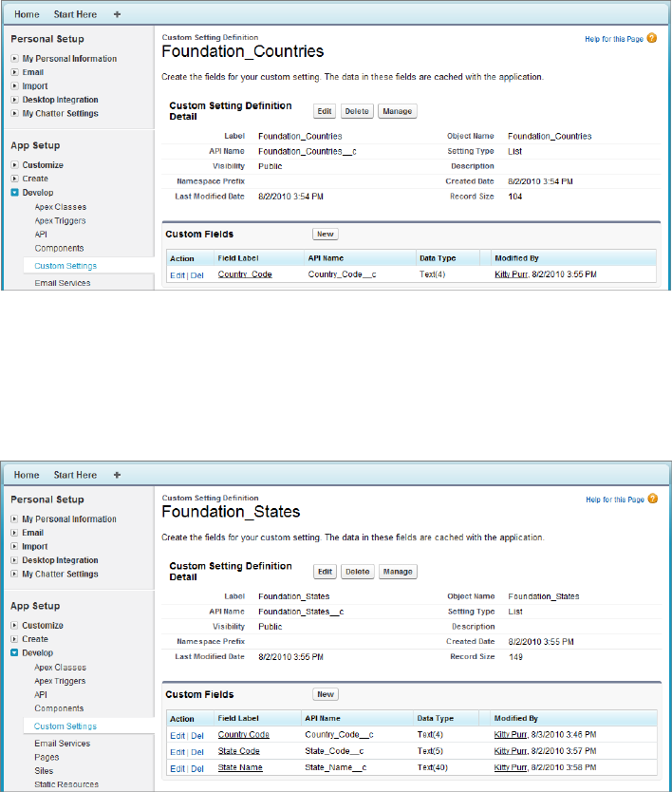Collapse Develop node in bottom sidebar
The width and height of the screenshot is (672, 792).
click(x=14, y=652)
